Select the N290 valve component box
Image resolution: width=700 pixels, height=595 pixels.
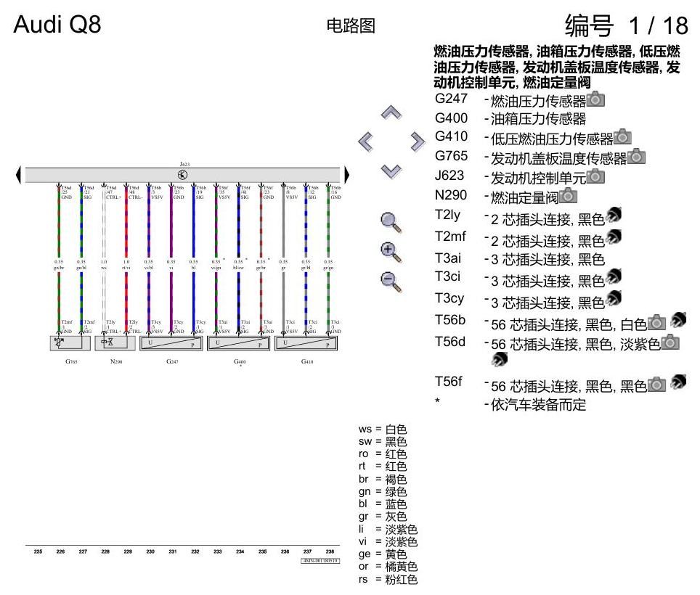115,343
